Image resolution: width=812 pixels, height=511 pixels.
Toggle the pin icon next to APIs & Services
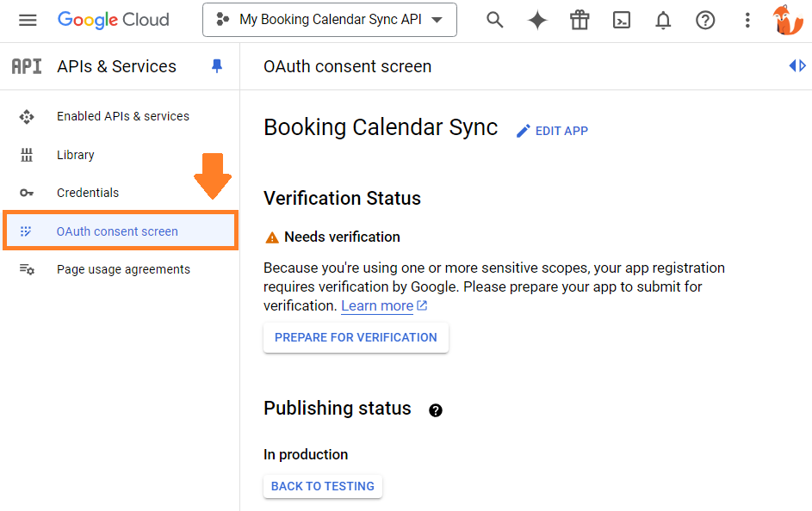point(217,65)
